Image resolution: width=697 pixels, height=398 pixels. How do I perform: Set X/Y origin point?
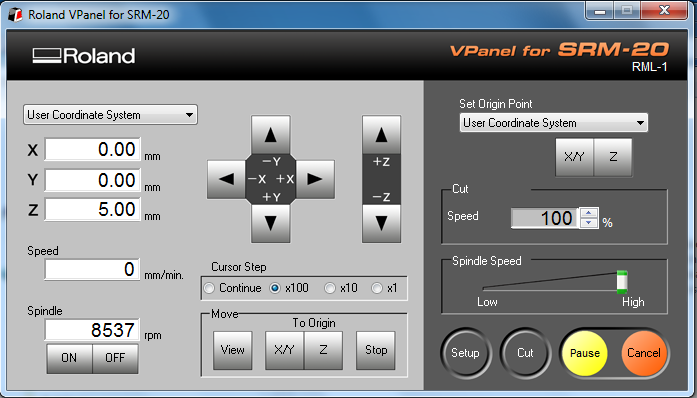574,157
